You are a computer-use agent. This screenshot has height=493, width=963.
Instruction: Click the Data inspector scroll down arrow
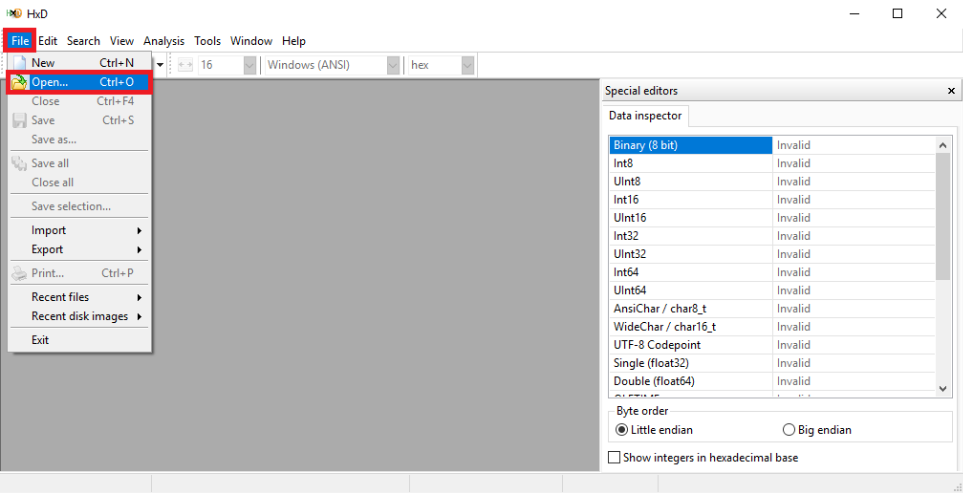[943, 388]
